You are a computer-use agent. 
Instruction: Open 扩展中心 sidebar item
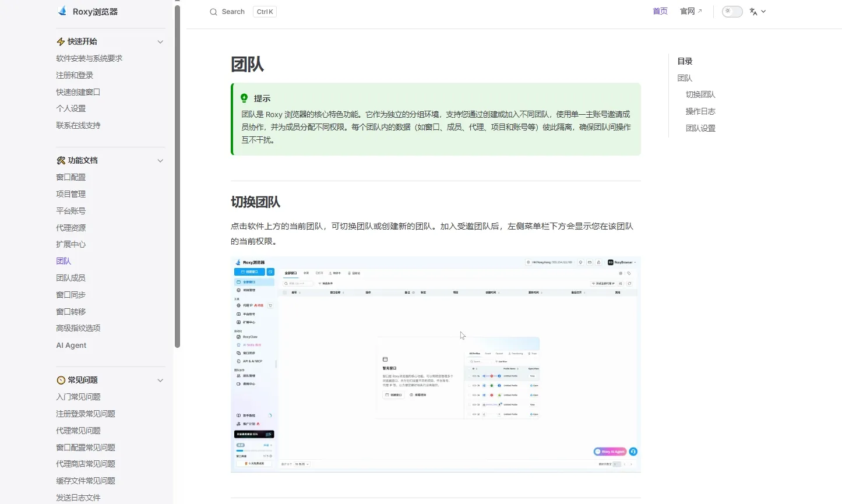click(x=71, y=244)
